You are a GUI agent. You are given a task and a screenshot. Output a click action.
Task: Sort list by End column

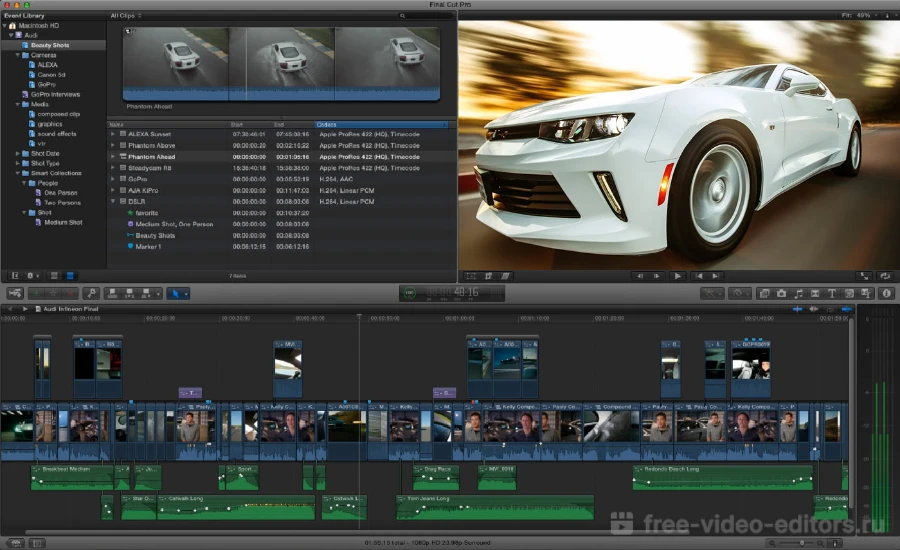(293, 125)
